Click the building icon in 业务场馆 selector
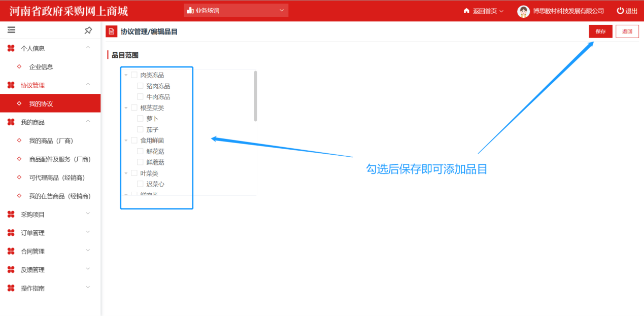The image size is (644, 316). (x=190, y=10)
